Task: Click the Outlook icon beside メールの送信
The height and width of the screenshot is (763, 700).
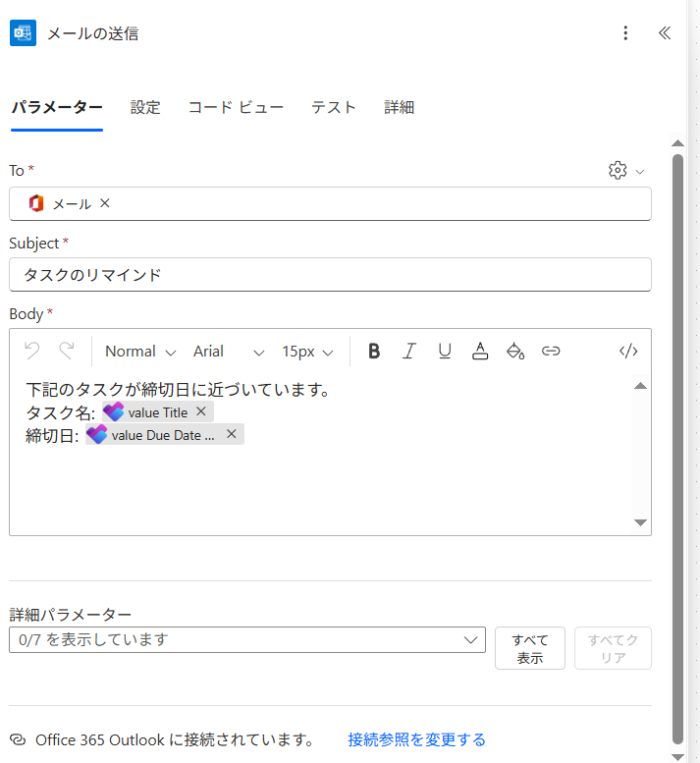Action: click(x=23, y=33)
